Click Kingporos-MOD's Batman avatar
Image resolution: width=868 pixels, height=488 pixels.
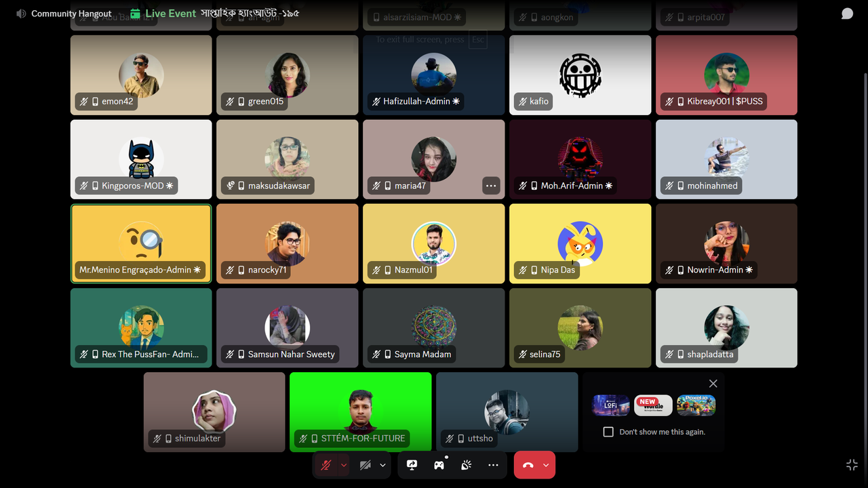coord(141,159)
